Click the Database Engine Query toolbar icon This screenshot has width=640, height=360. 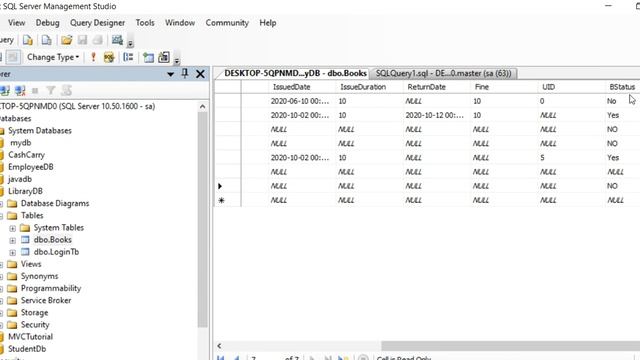pos(28,40)
